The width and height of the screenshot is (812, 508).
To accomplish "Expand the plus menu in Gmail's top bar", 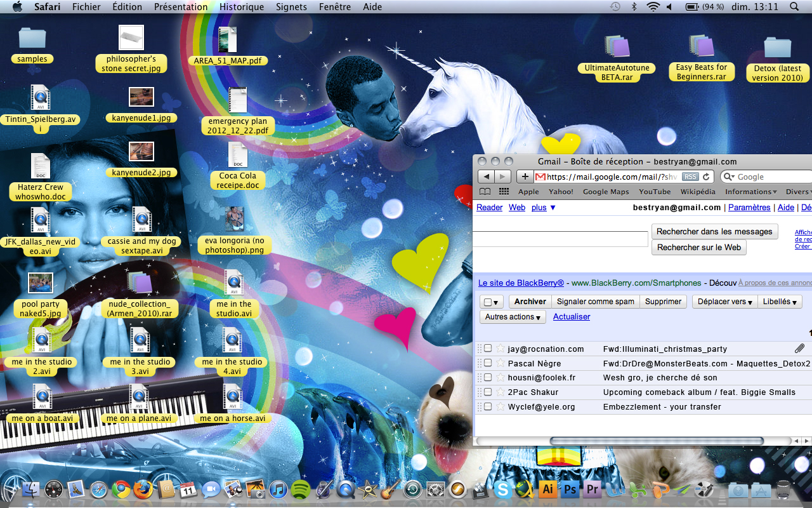I will [x=544, y=208].
